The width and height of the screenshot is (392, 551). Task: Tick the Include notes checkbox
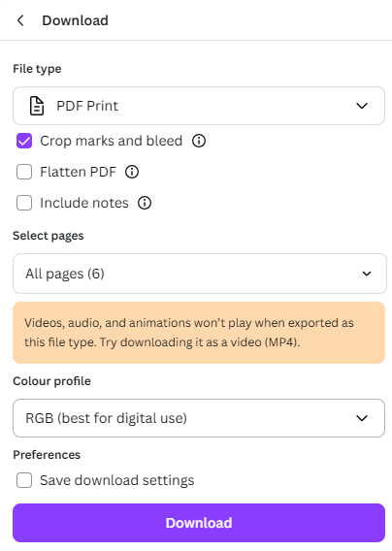pos(24,203)
